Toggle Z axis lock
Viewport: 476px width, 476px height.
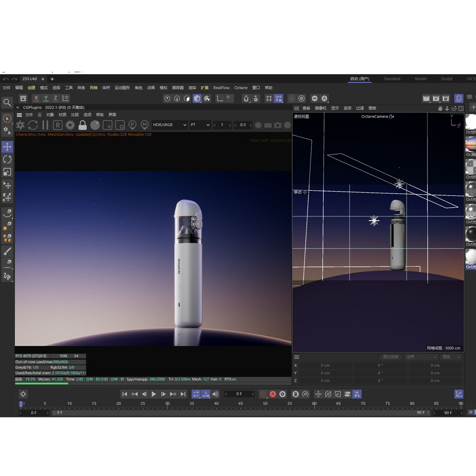pyautogui.click(x=56, y=98)
